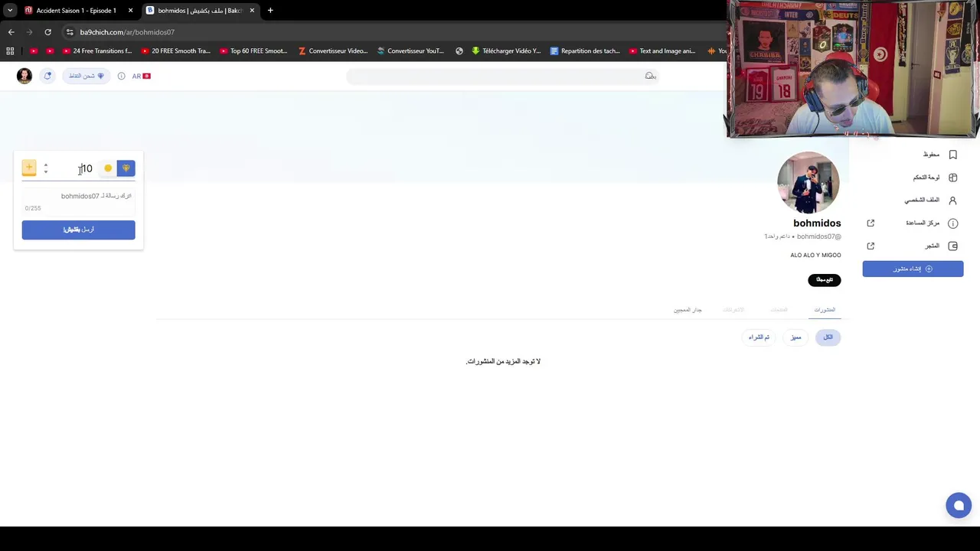Image resolution: width=980 pixels, height=551 pixels.
Task: Open the لوحة التحكم dashboard icon
Action: tap(952, 178)
